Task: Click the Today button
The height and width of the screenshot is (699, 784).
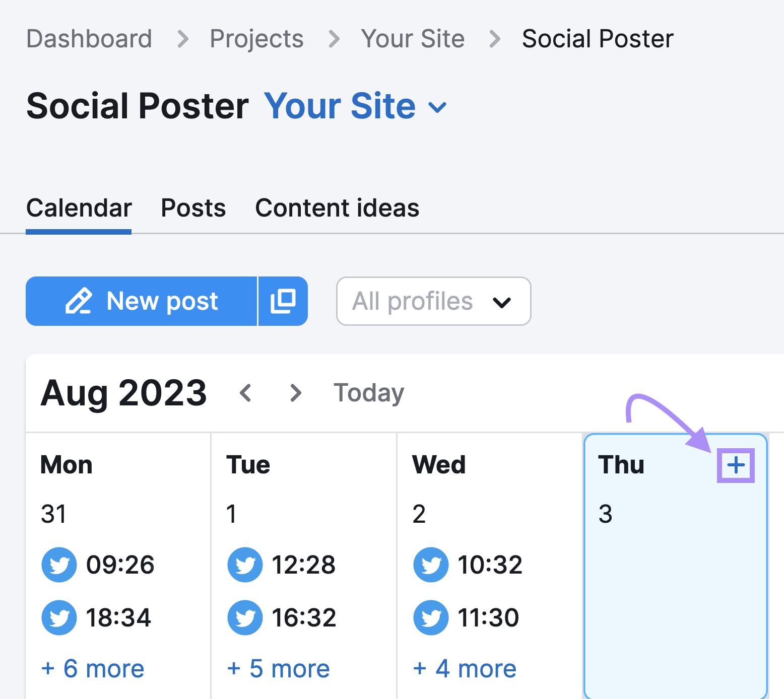Action: 368,393
